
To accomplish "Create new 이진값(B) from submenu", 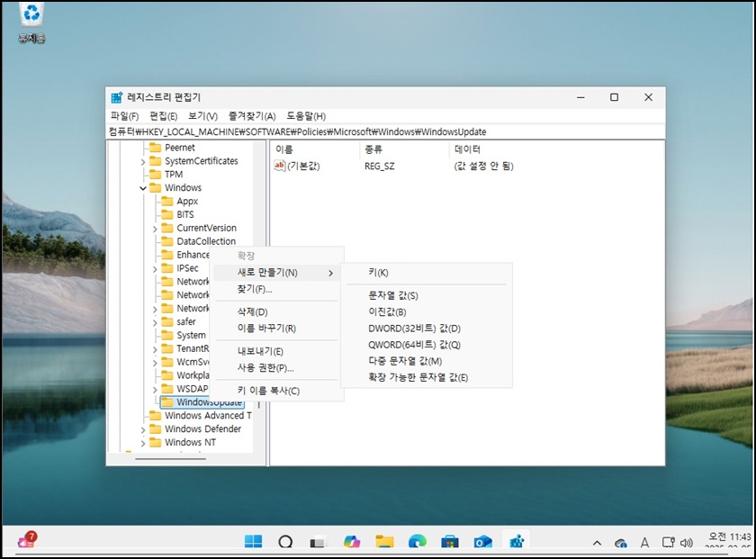I will (427, 311).
